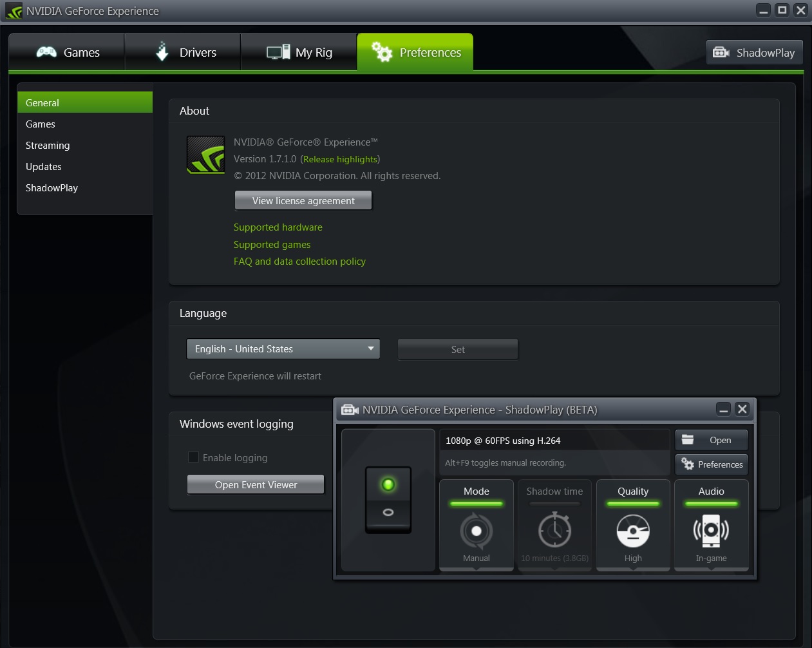Minimize the ShadowPlay popup window
The image size is (812, 648).
click(x=724, y=410)
